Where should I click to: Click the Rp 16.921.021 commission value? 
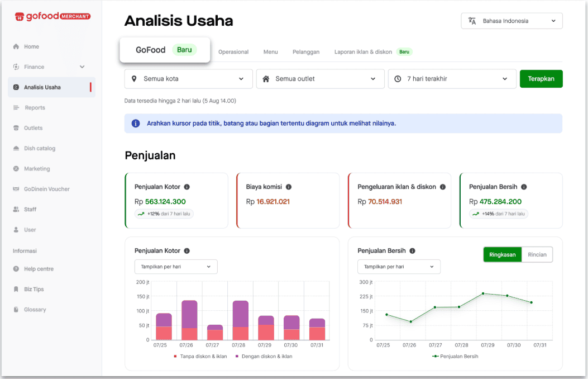coord(267,201)
